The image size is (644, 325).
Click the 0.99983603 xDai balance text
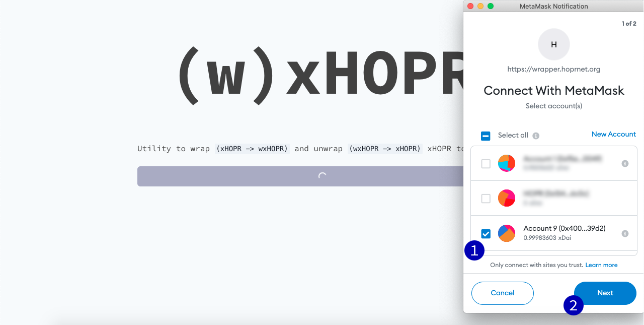[547, 237]
